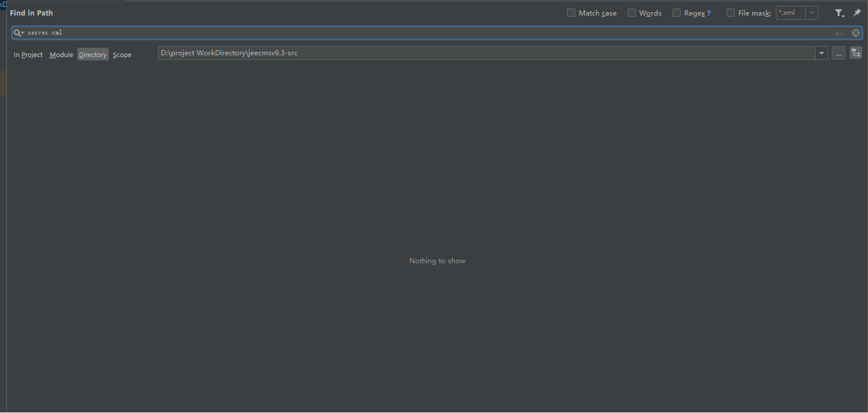This screenshot has height=413, width=868.
Task: Toggle recursive subdirectory search icon
Action: pos(856,53)
